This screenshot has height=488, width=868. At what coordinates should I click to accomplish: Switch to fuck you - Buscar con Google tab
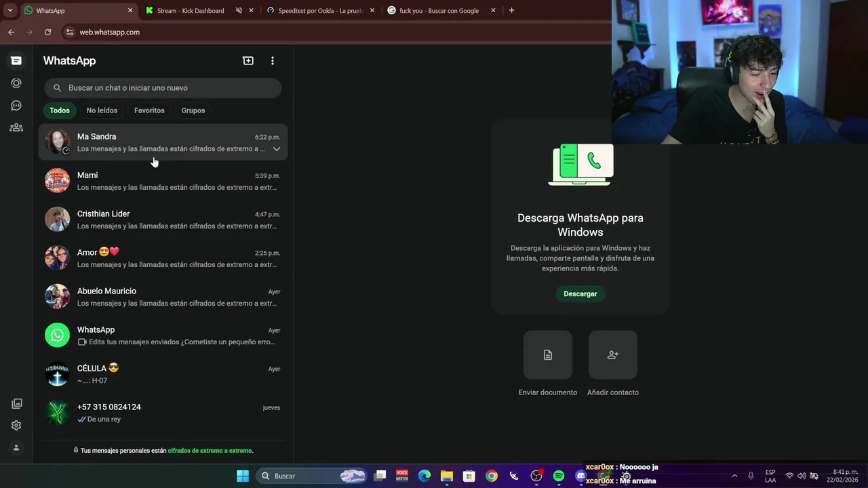pyautogui.click(x=439, y=11)
